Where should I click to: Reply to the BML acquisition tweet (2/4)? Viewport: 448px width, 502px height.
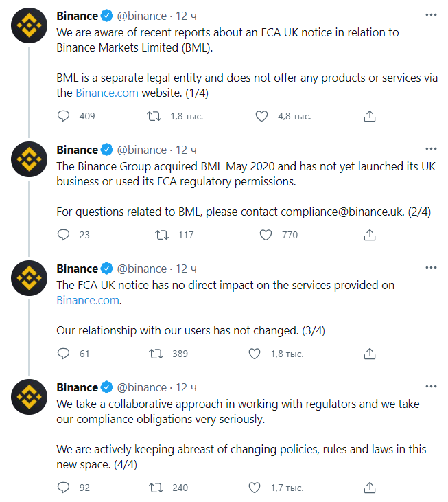click(64, 235)
